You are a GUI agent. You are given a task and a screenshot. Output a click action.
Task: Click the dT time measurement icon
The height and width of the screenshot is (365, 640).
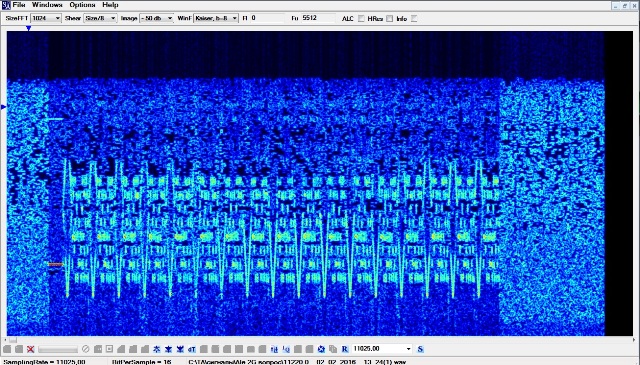pos(192,349)
